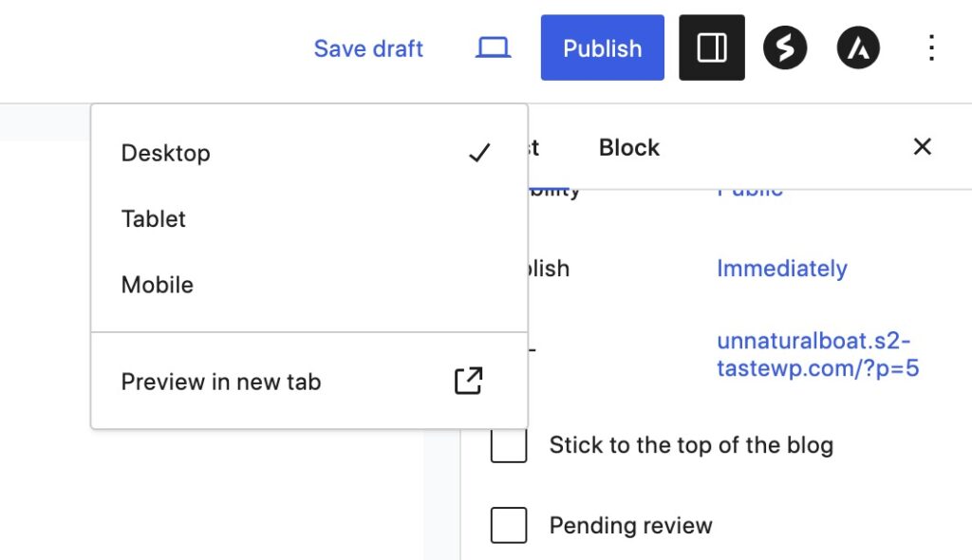Image resolution: width=972 pixels, height=560 pixels.
Task: Select Tablet preview mode
Action: [x=154, y=219]
